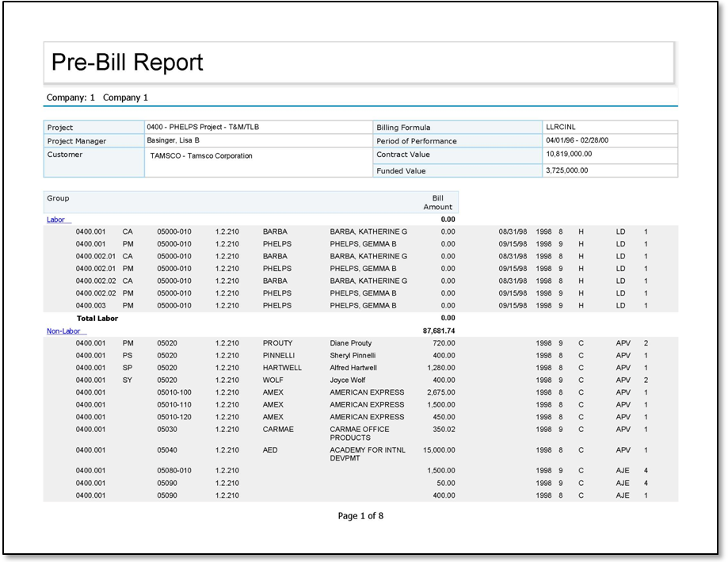Click the Page 1 of 8 indicator

[x=360, y=516]
